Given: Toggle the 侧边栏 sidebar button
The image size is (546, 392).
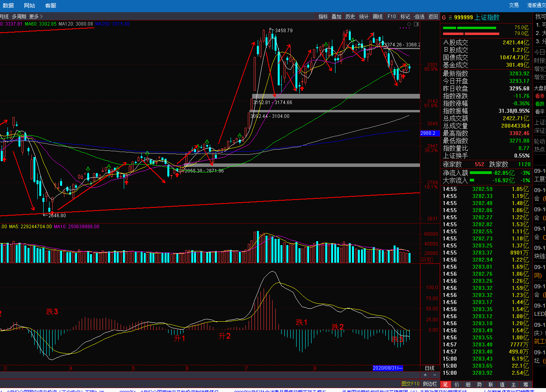Looking at the screenshot, I should (430, 384).
